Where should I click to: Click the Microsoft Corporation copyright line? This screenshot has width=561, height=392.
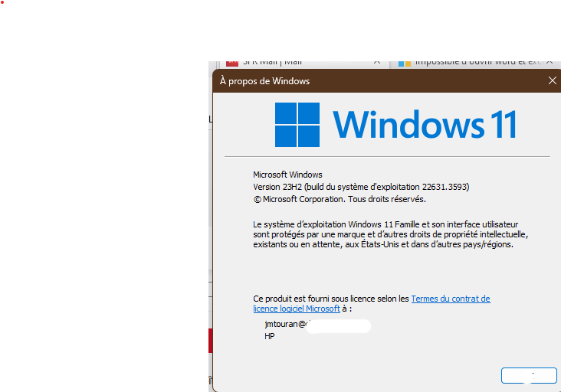point(340,199)
